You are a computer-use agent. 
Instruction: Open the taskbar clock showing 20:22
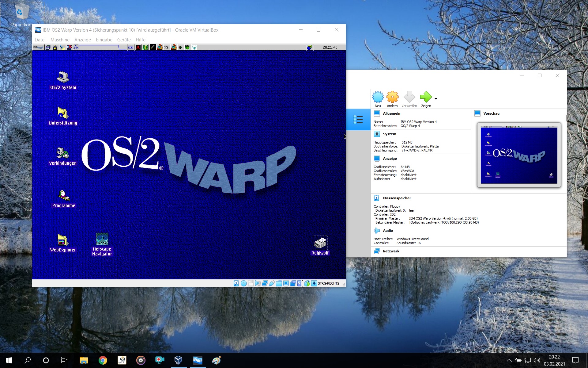554,360
